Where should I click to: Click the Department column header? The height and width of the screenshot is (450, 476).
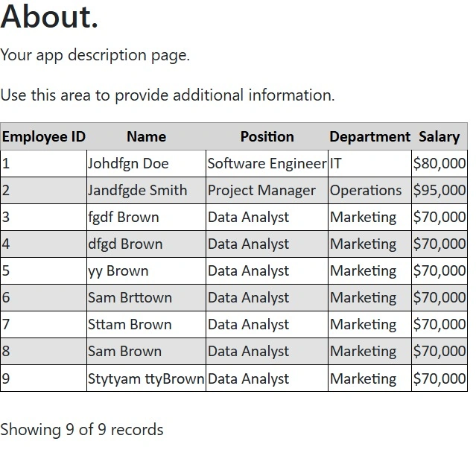click(369, 136)
